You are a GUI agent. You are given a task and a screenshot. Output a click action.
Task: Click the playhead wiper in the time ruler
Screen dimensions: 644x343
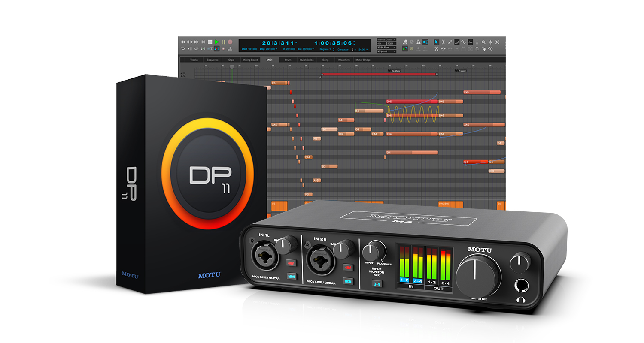[x=232, y=67]
